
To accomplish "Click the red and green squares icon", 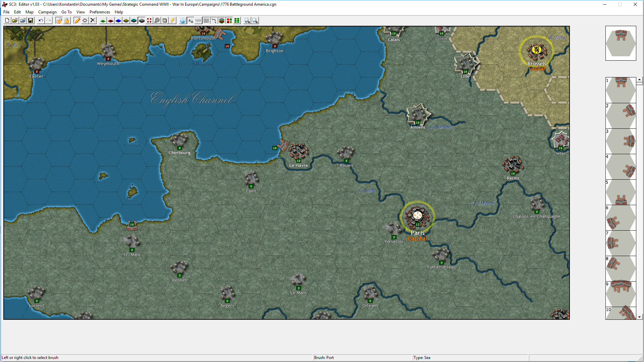I will pyautogui.click(x=229, y=21).
